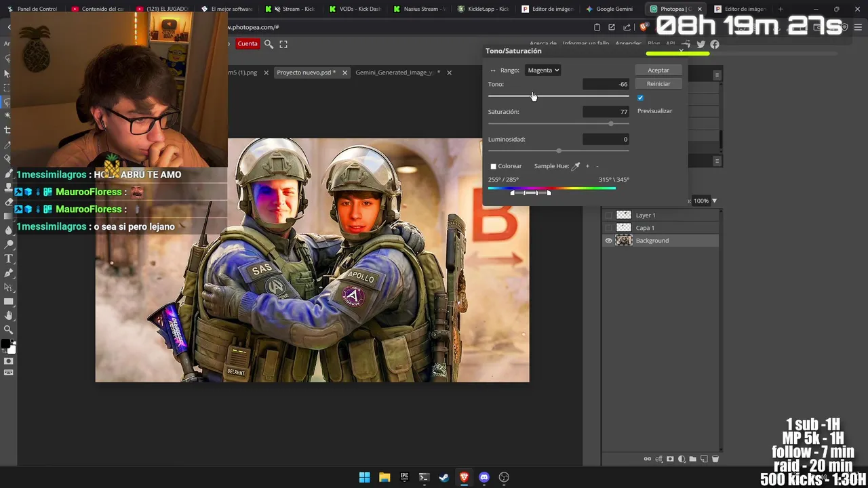The image size is (868, 488).
Task: Click the hue range color bar
Action: [x=551, y=188]
